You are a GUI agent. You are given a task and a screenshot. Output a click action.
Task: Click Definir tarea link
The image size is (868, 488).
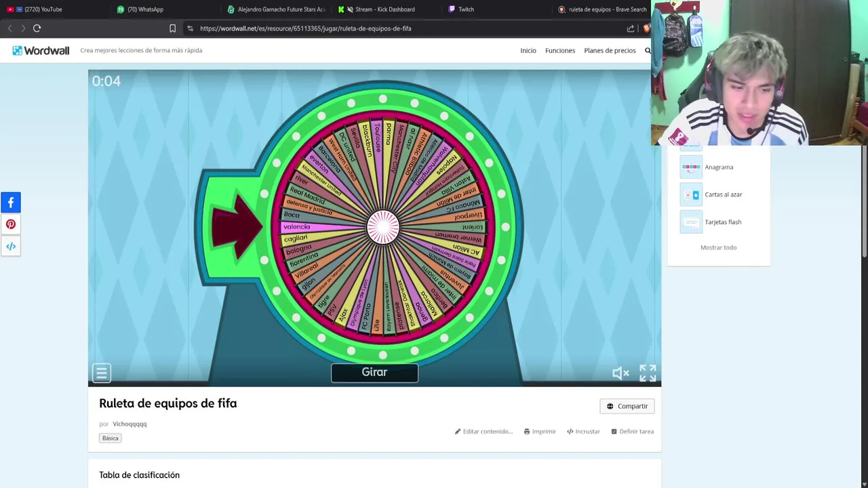point(632,431)
